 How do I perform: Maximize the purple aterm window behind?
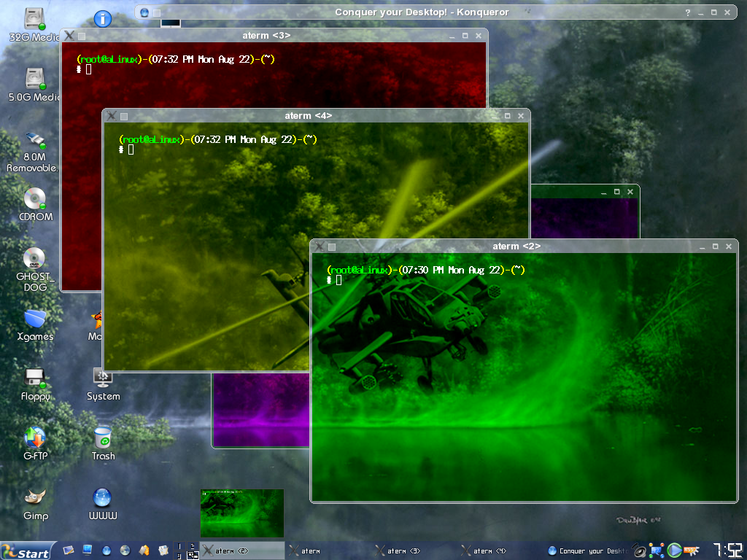pos(617,192)
